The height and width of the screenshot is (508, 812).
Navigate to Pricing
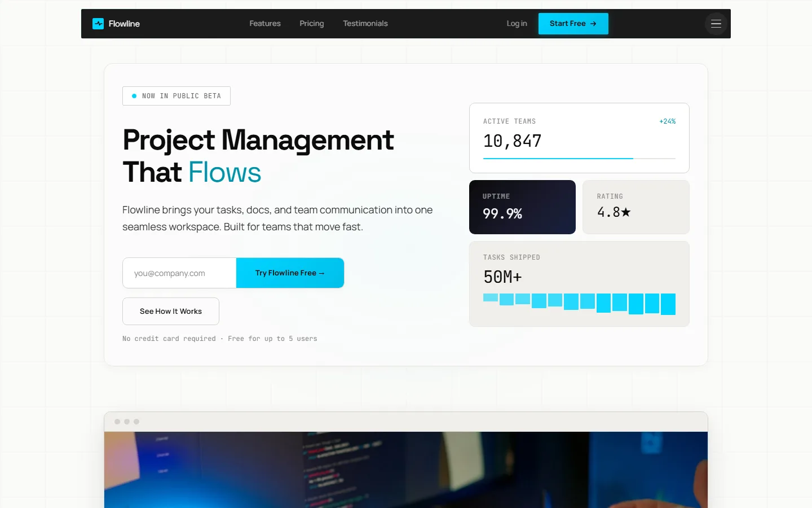[311, 24]
